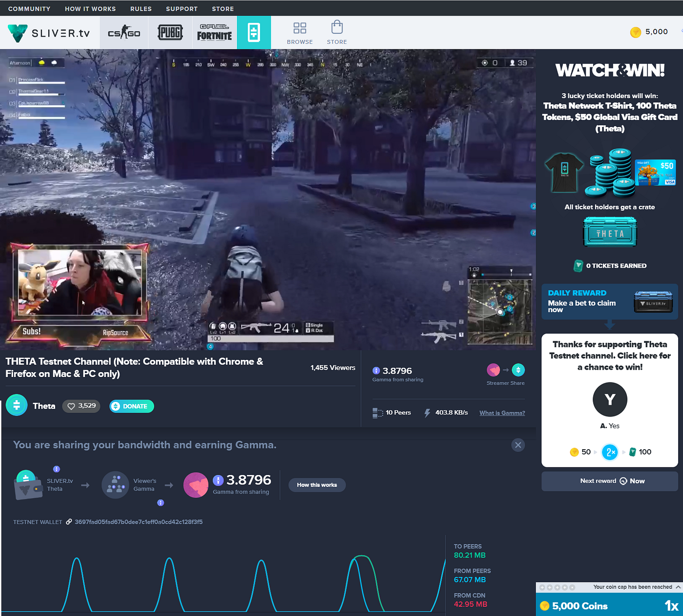This screenshot has width=683, height=616.
Task: Click the SLIVER.tv logo
Action: 49,33
